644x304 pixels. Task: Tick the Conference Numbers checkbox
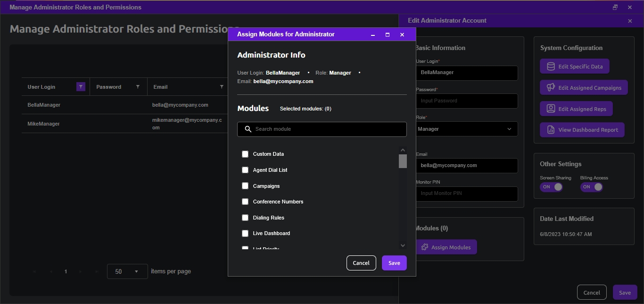245,202
